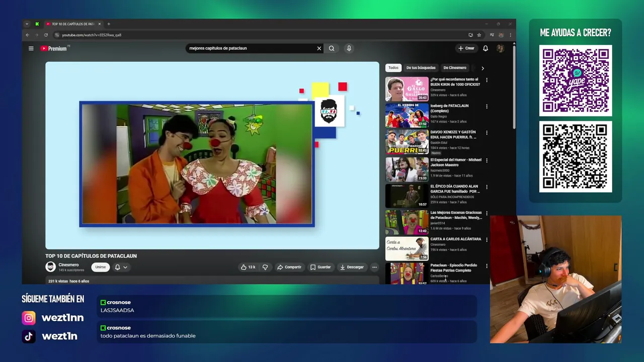Open options for Alan Garcia video

click(x=486, y=187)
